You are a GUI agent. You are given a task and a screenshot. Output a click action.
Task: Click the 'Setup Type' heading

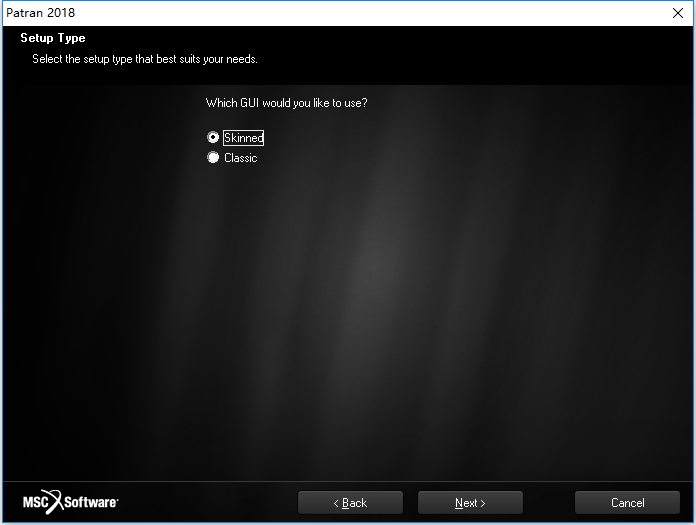coord(53,38)
